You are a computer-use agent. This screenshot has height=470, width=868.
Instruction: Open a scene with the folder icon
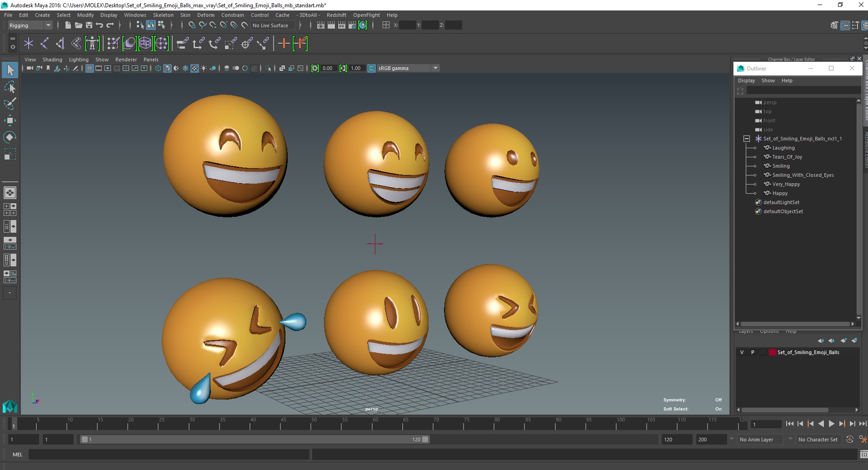78,25
